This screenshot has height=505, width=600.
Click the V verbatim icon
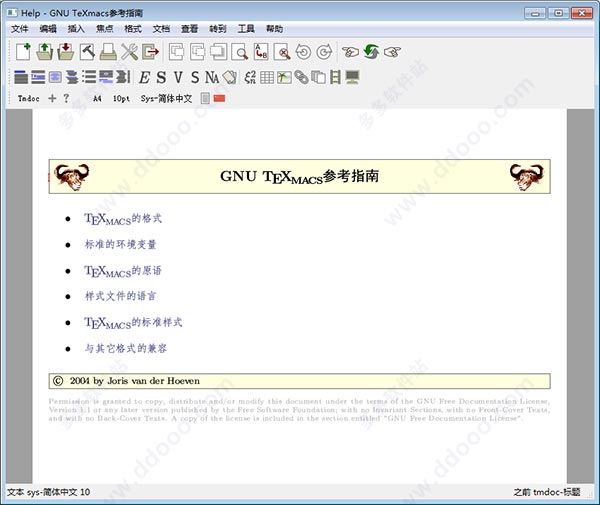(x=178, y=77)
